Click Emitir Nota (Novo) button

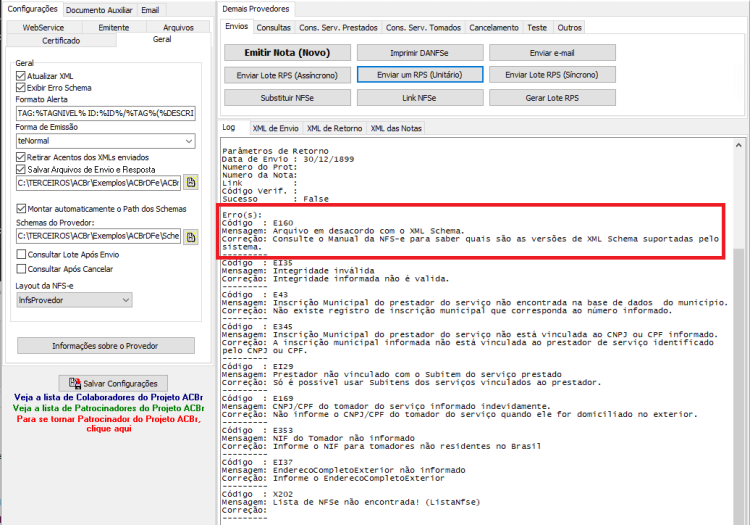coord(287,53)
